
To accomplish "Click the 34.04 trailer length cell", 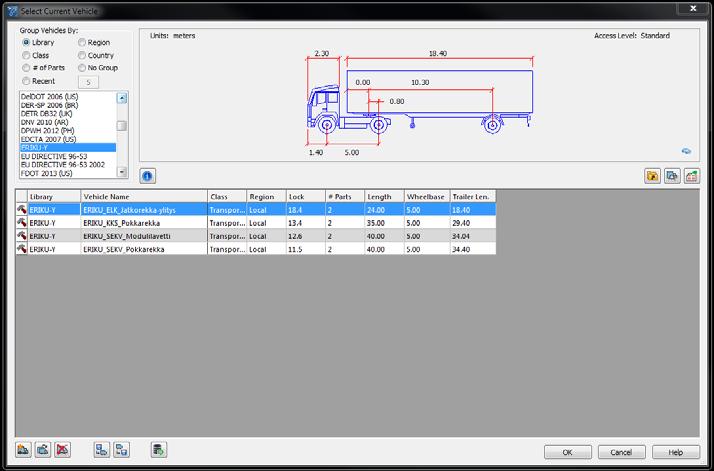I will click(473, 236).
